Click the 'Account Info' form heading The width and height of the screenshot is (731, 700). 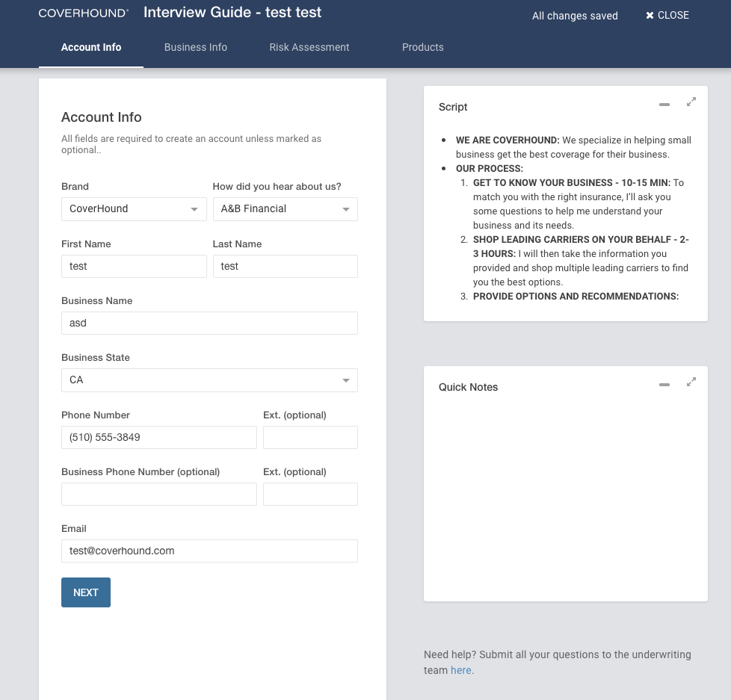click(x=101, y=117)
